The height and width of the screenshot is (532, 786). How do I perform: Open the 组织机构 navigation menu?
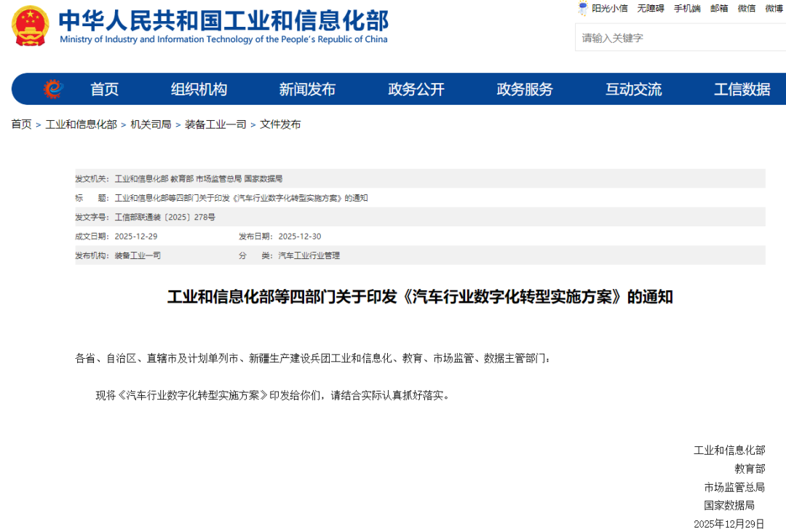coord(199,90)
